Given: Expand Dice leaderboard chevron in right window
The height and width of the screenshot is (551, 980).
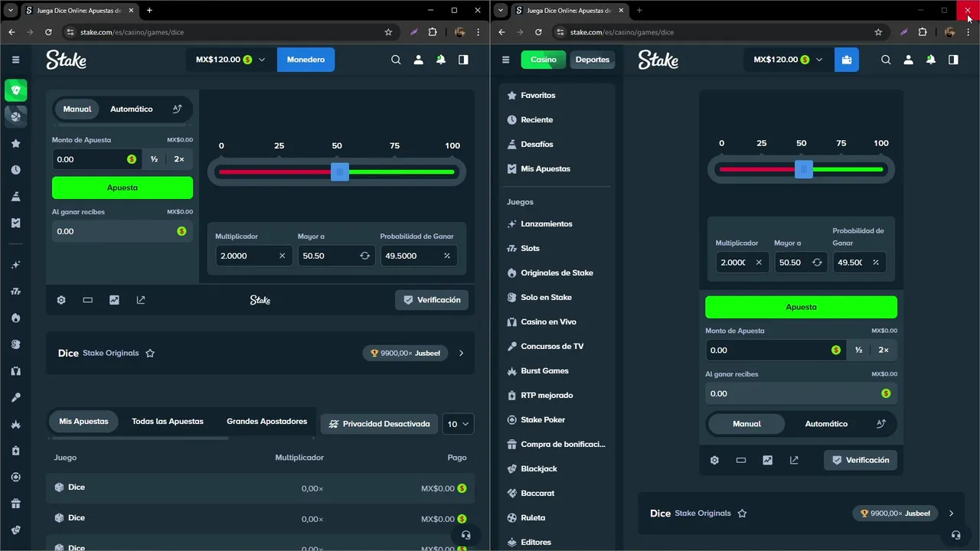Looking at the screenshot, I should (951, 514).
